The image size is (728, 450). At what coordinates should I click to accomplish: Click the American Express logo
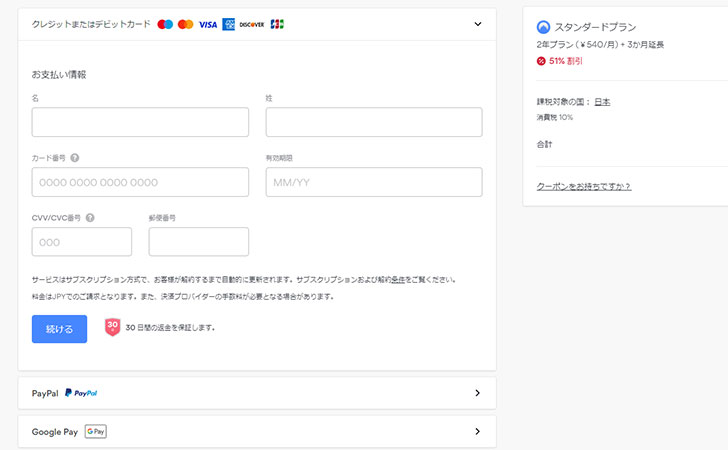coord(229,24)
